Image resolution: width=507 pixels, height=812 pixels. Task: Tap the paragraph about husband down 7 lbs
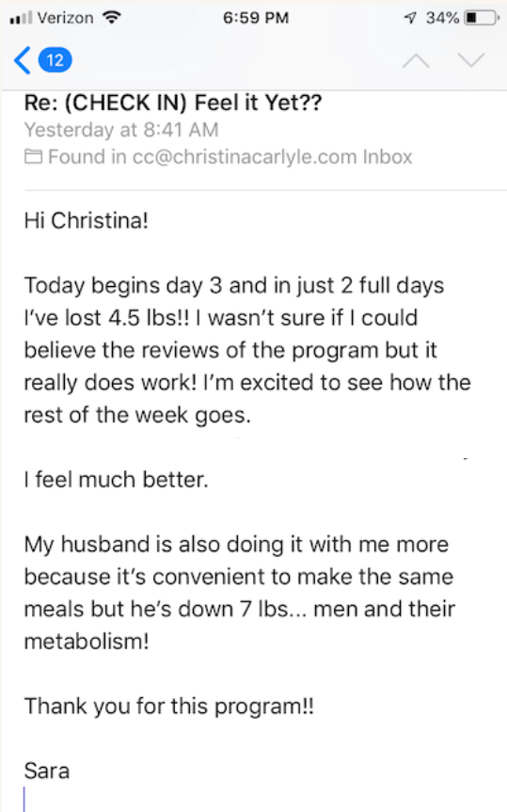[x=239, y=593]
